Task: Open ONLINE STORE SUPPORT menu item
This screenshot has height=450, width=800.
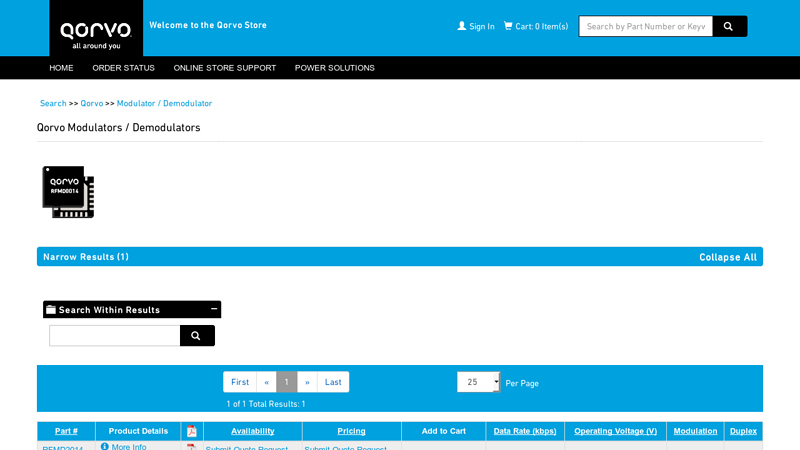Action: (224, 68)
